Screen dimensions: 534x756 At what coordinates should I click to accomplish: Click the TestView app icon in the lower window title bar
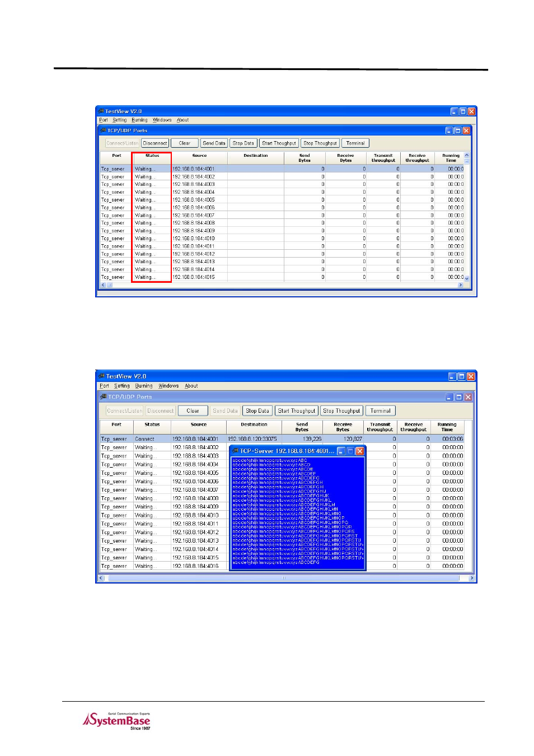(x=102, y=376)
